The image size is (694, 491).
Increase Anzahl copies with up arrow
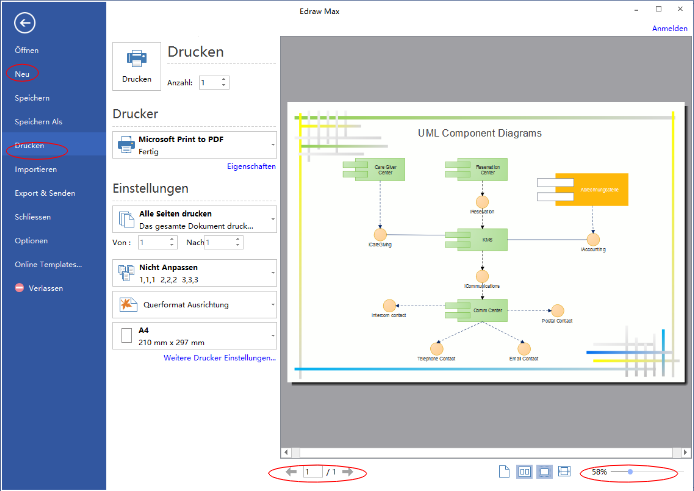[x=224, y=79]
